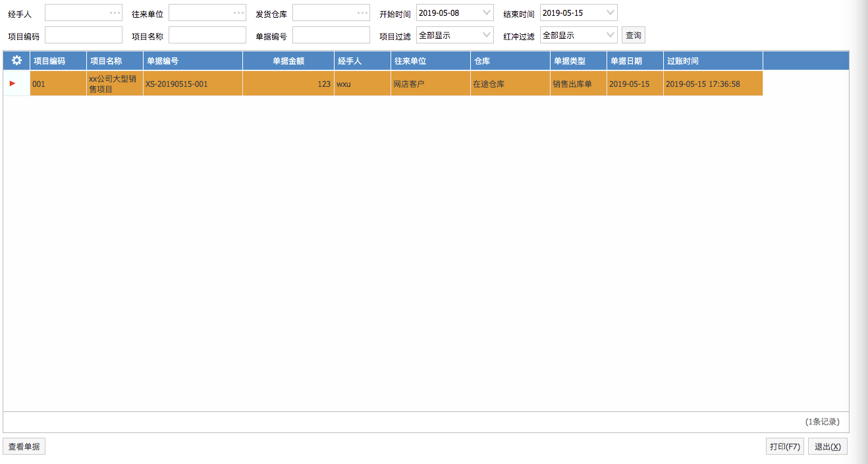
Task: Focus the 经手人 input field
Action: pos(84,13)
